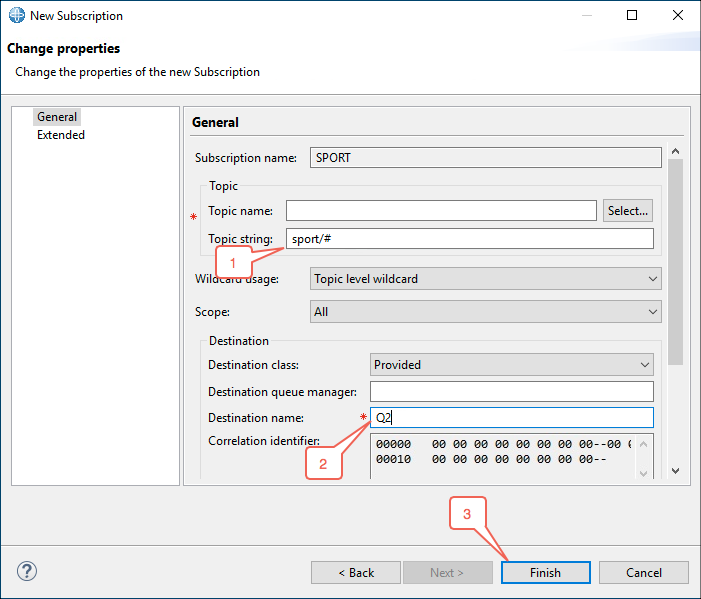
Task: Click the < Back button
Action: click(x=356, y=573)
